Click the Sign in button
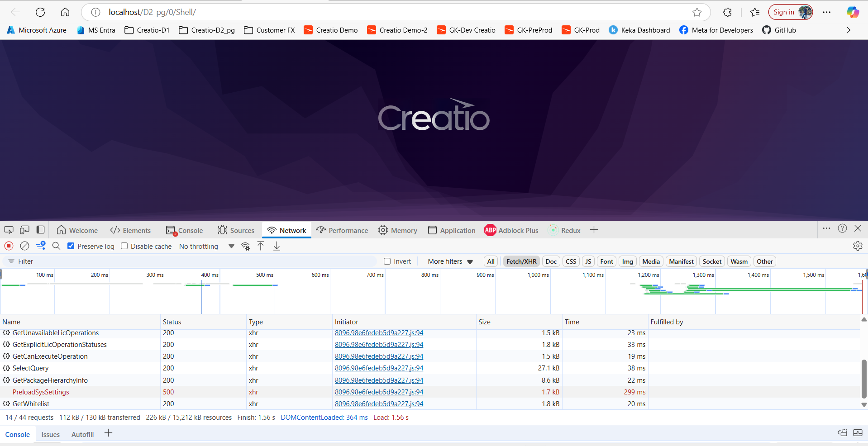This screenshot has height=446, width=868. [x=790, y=12]
